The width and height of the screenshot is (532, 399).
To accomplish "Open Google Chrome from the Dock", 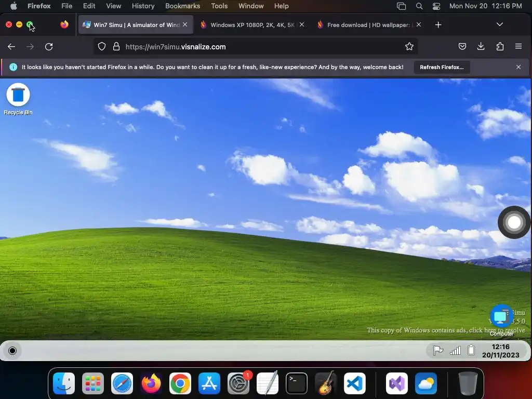I will (x=180, y=383).
